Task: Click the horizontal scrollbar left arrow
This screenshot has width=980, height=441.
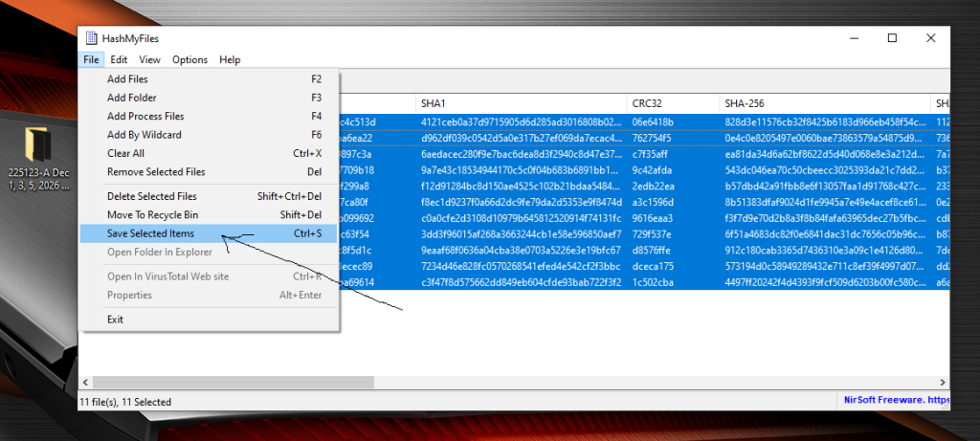Action: click(x=85, y=382)
